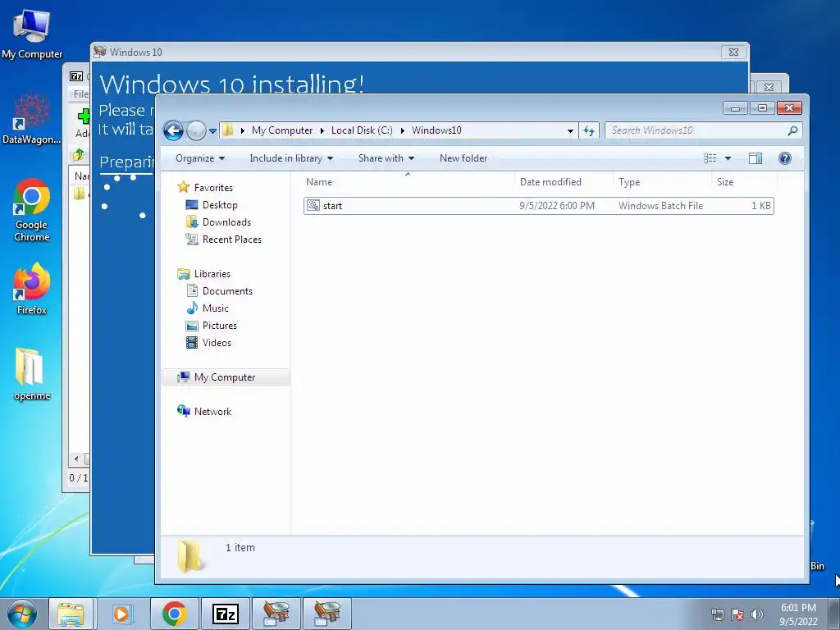Select the start batch file
The height and width of the screenshot is (630, 840).
click(538, 206)
